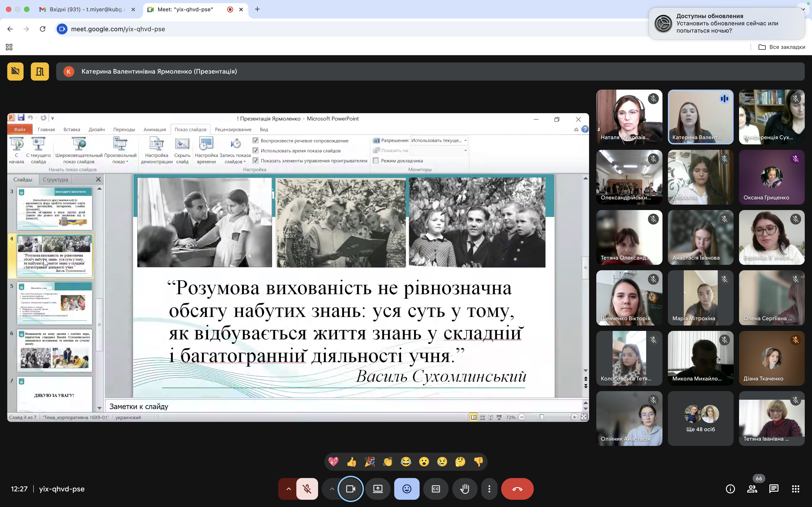
Task: Leave the call with red button
Action: click(517, 489)
